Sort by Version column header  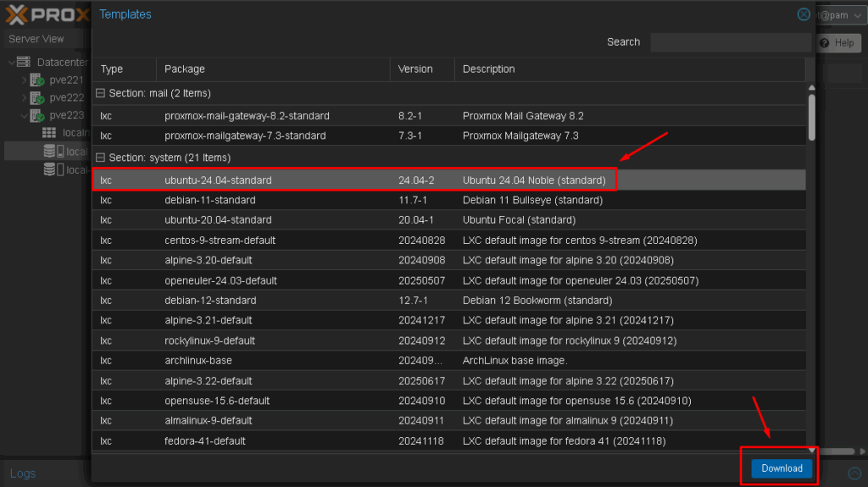point(422,69)
